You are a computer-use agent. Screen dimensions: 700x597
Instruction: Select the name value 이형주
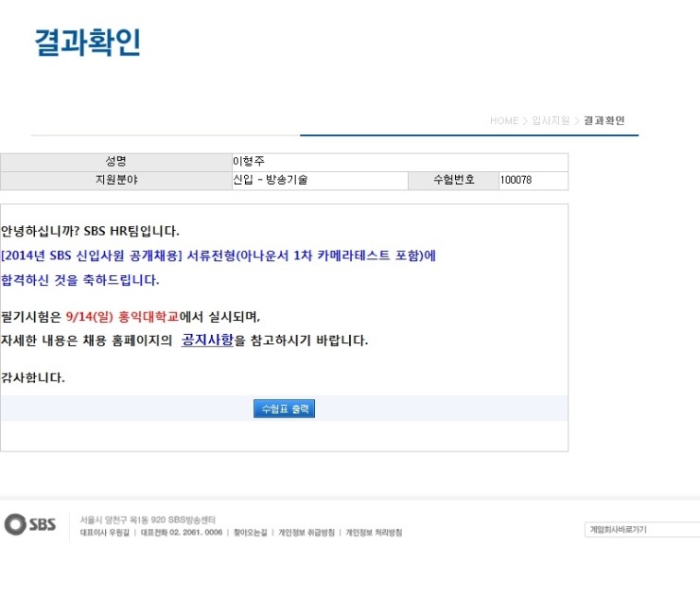[x=249, y=161]
